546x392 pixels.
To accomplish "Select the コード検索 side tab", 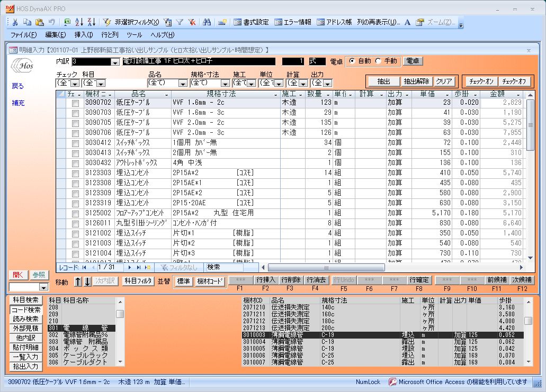I will [26, 309].
